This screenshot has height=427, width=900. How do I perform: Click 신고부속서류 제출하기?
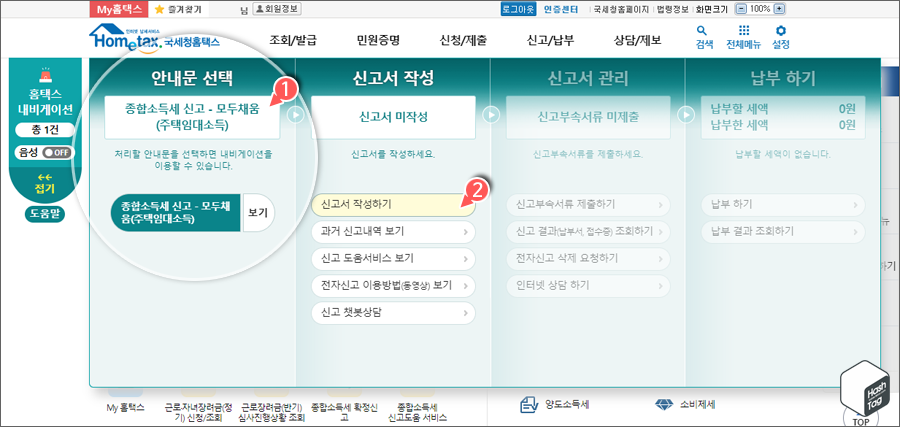pos(588,204)
